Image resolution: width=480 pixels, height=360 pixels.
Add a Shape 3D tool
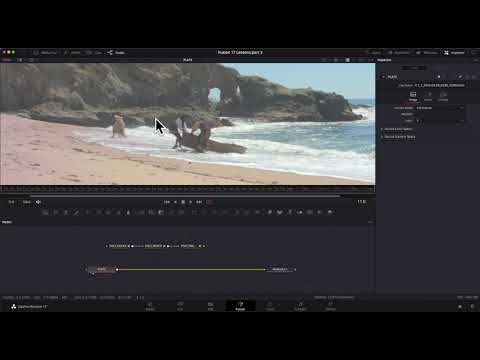pos(279,212)
